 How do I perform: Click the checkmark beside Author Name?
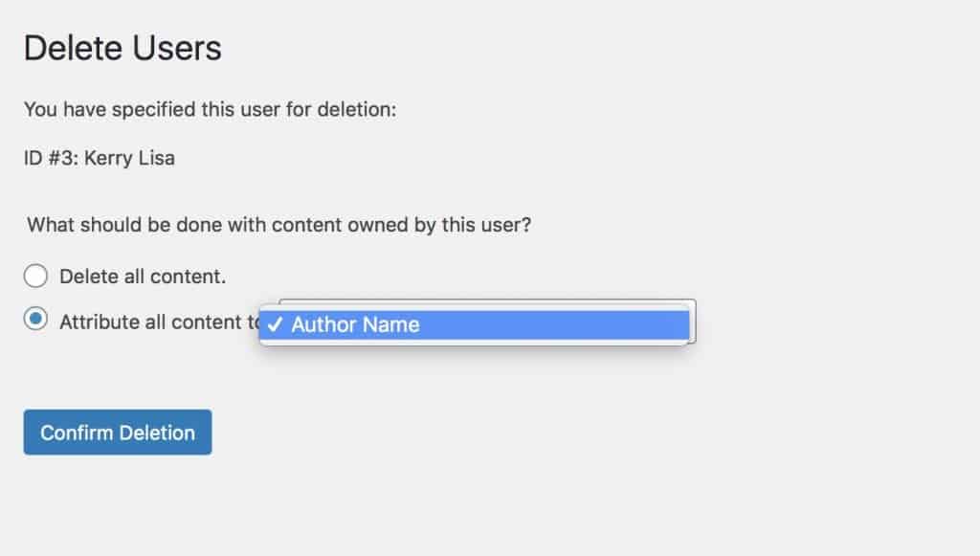point(274,325)
